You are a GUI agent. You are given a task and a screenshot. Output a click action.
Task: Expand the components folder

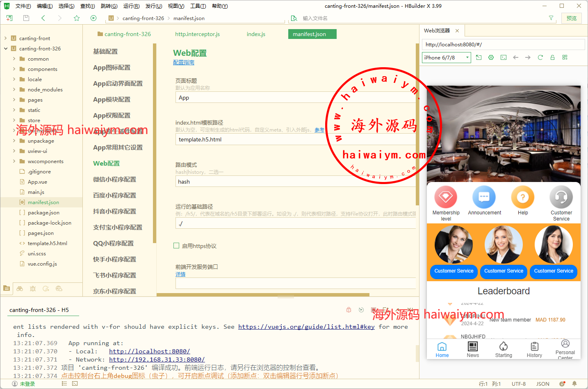(x=14, y=69)
